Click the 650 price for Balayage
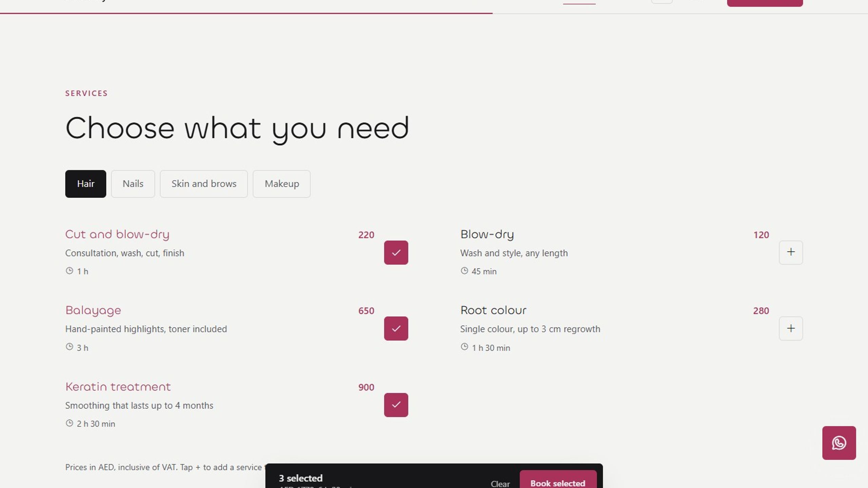 [366, 311]
